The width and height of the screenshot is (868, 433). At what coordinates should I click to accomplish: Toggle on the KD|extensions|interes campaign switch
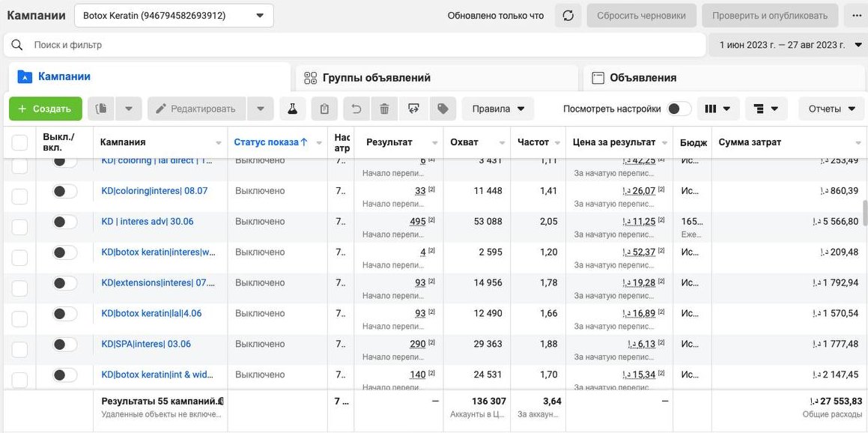[64, 283]
